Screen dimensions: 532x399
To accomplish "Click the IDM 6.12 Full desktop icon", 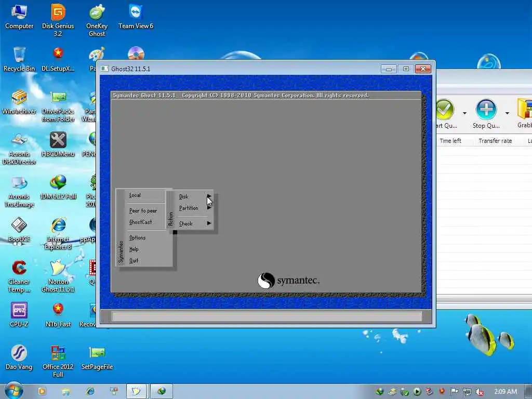I will [x=58, y=187].
